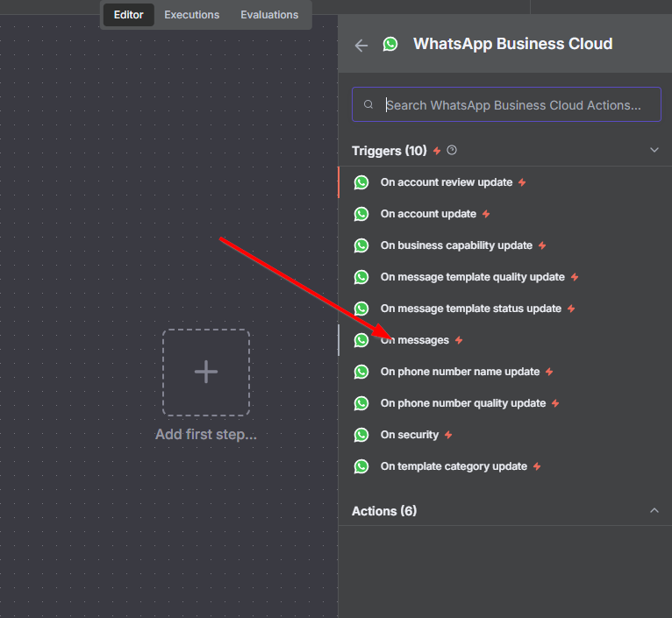This screenshot has height=618, width=672.
Task: Click lightning bolt after On messages
Action: click(459, 340)
